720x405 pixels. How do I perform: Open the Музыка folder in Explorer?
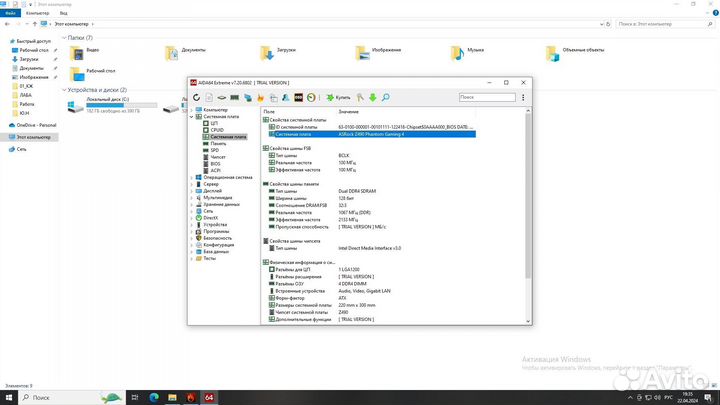point(467,53)
